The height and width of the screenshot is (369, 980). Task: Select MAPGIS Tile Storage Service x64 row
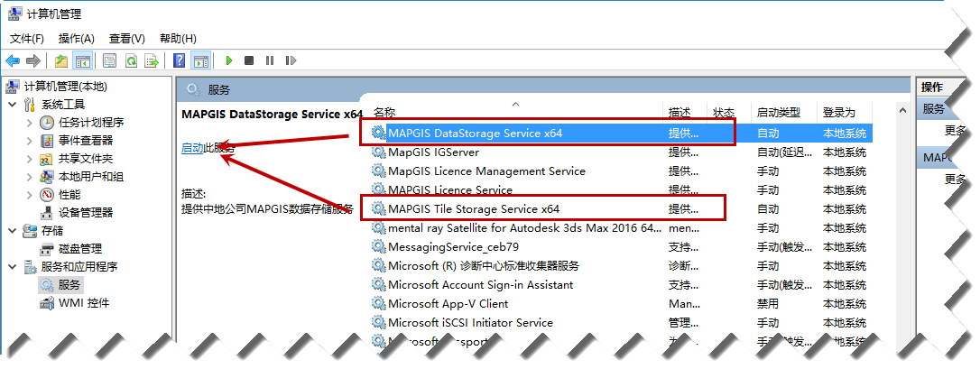click(621, 208)
